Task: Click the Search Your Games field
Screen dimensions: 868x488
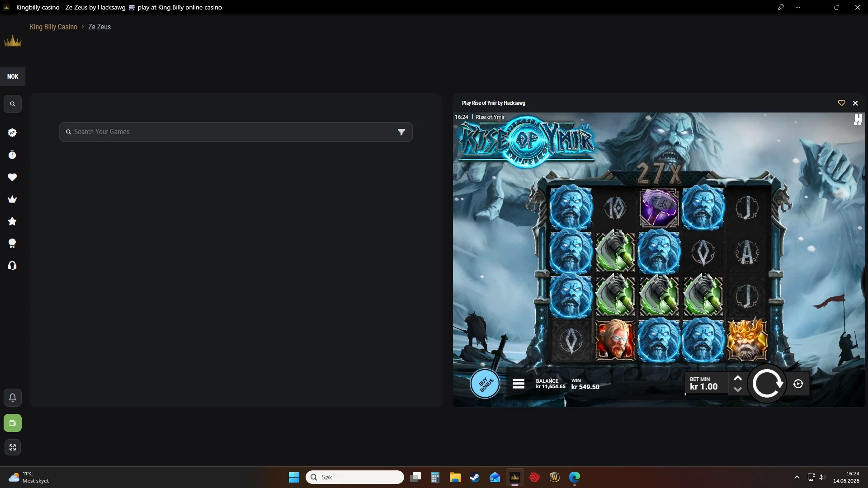Action: [x=236, y=132]
